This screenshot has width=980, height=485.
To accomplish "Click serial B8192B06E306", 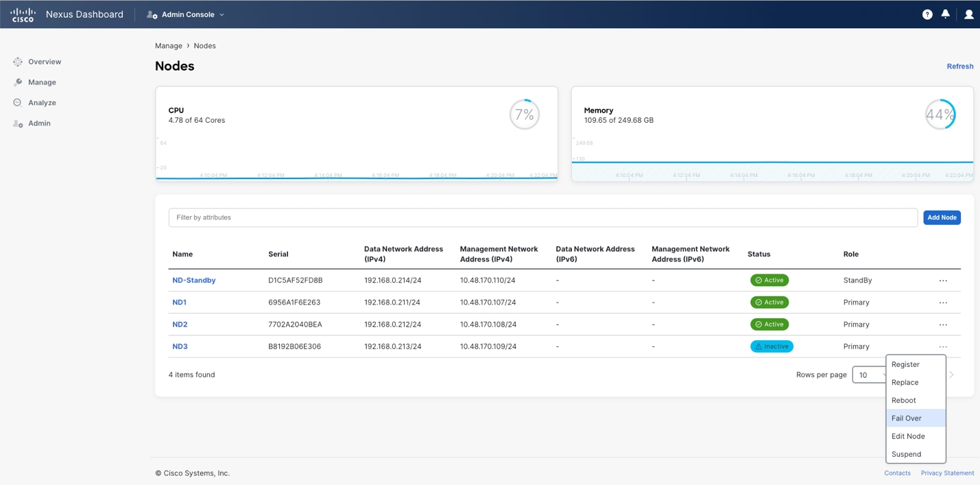I will point(295,346).
